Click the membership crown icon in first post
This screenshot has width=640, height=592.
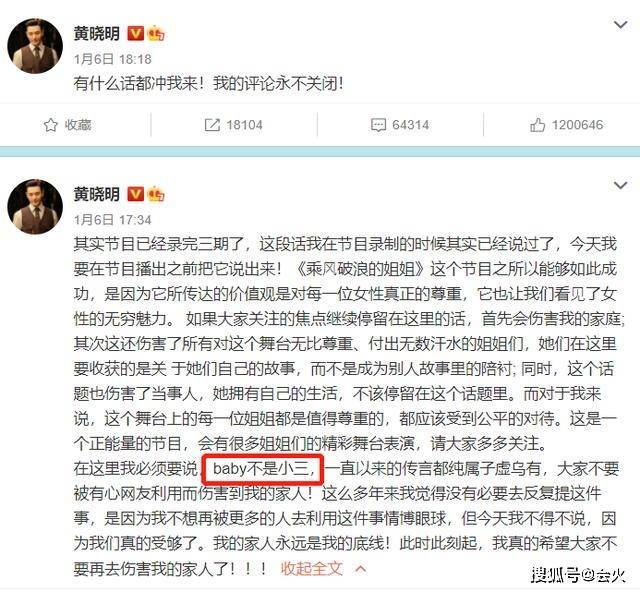156,33
